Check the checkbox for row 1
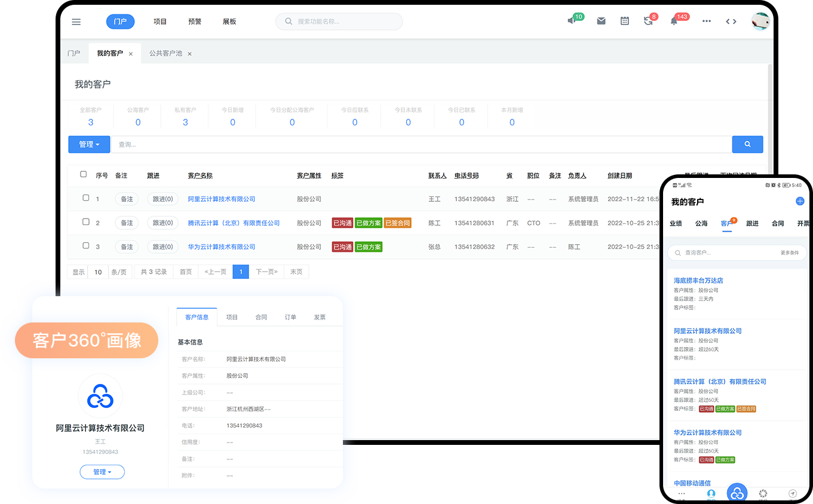This screenshot has width=813, height=504. pos(85,198)
